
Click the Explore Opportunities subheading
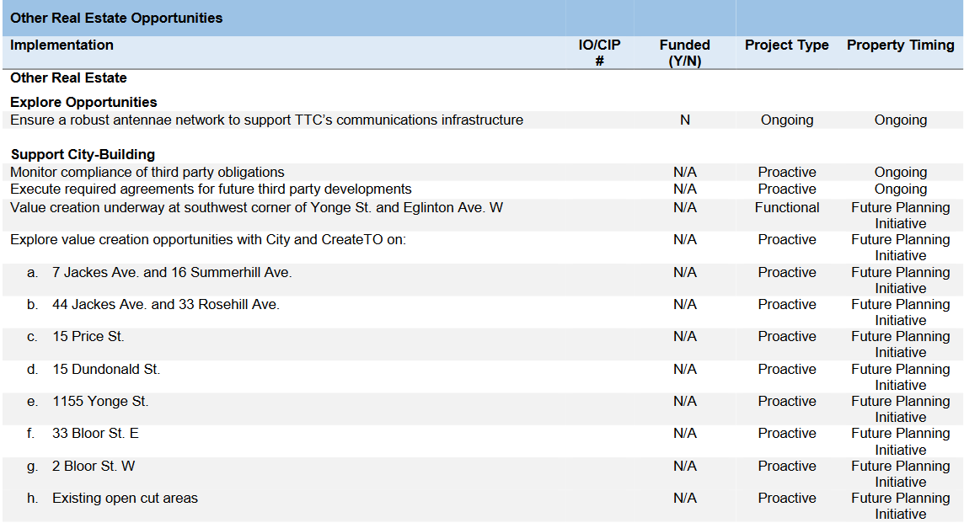tap(83, 102)
